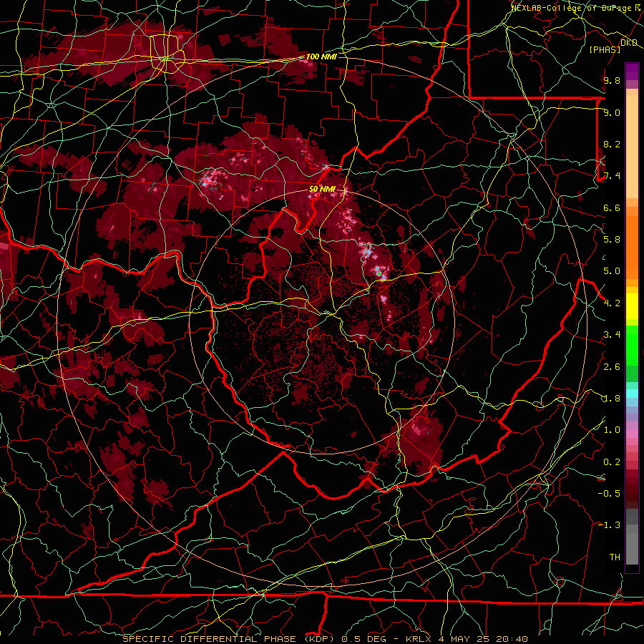Click the KRLX station identifier in the caption

pyautogui.click(x=419, y=639)
